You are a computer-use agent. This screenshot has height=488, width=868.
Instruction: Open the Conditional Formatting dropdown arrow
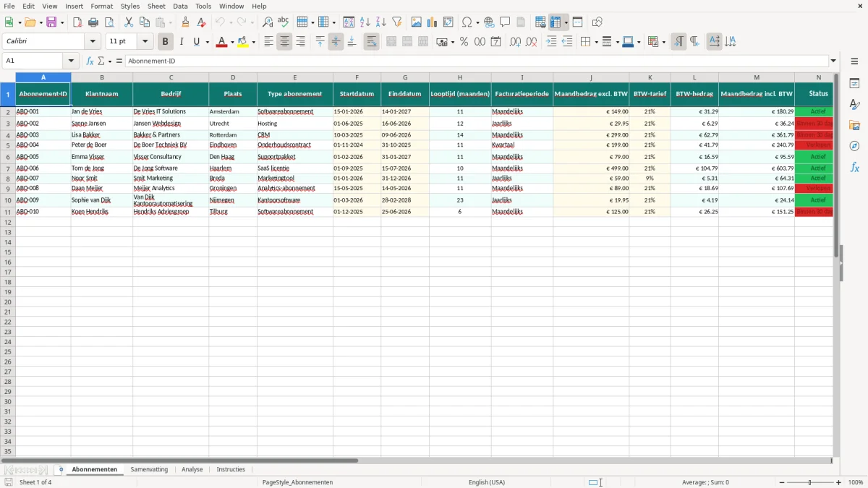tap(664, 42)
